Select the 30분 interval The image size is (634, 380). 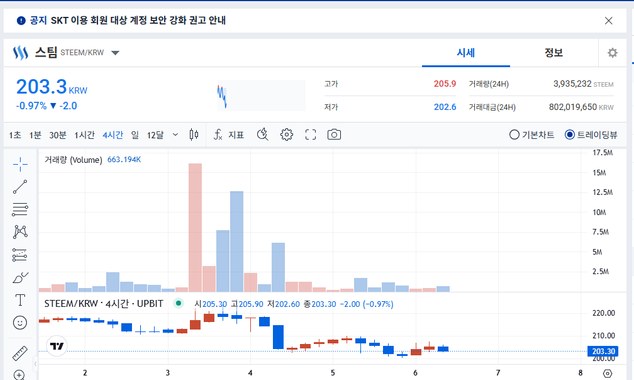coord(58,135)
